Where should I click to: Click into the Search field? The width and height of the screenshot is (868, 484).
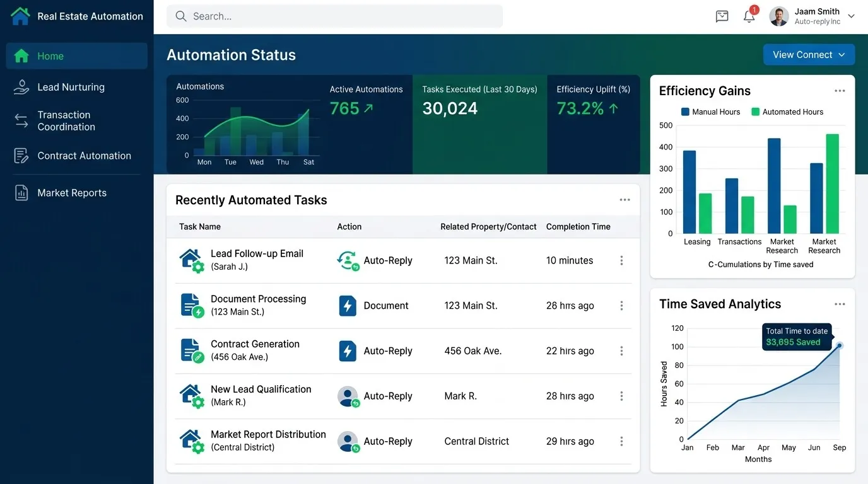(334, 16)
